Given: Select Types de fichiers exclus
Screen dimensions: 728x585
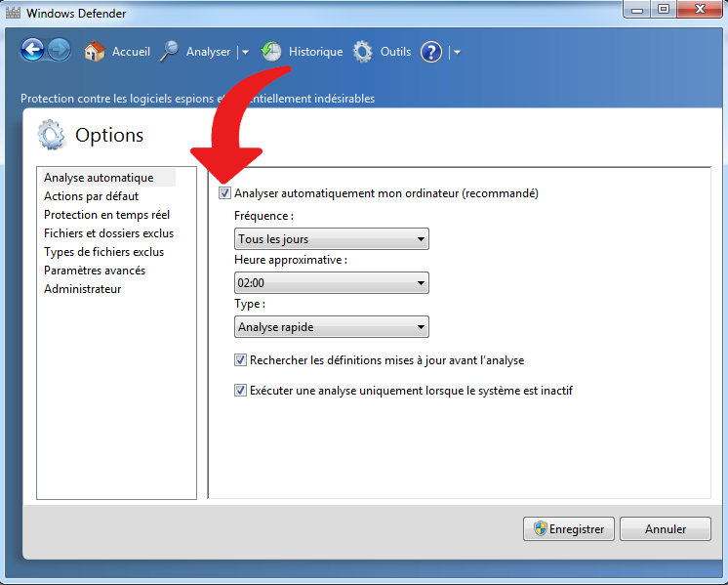Looking at the screenshot, I should [x=104, y=252].
